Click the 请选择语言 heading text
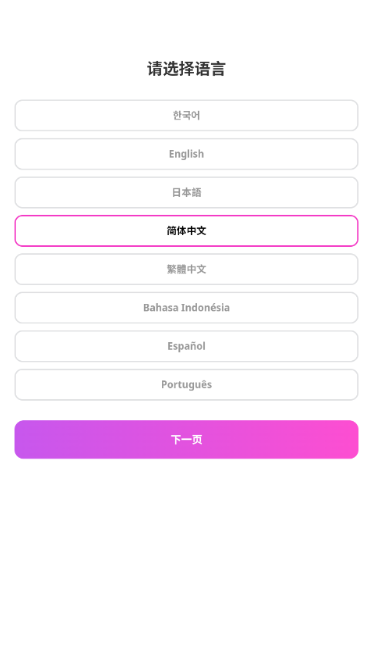 coord(186,69)
